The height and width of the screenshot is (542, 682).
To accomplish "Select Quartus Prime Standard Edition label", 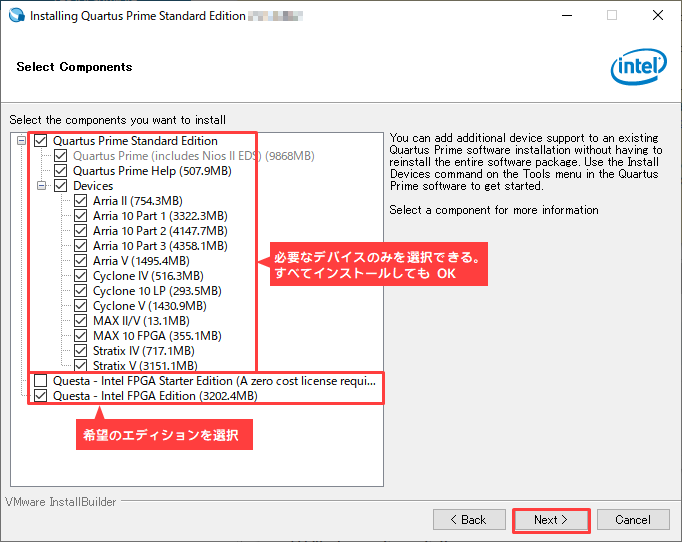I will point(135,141).
